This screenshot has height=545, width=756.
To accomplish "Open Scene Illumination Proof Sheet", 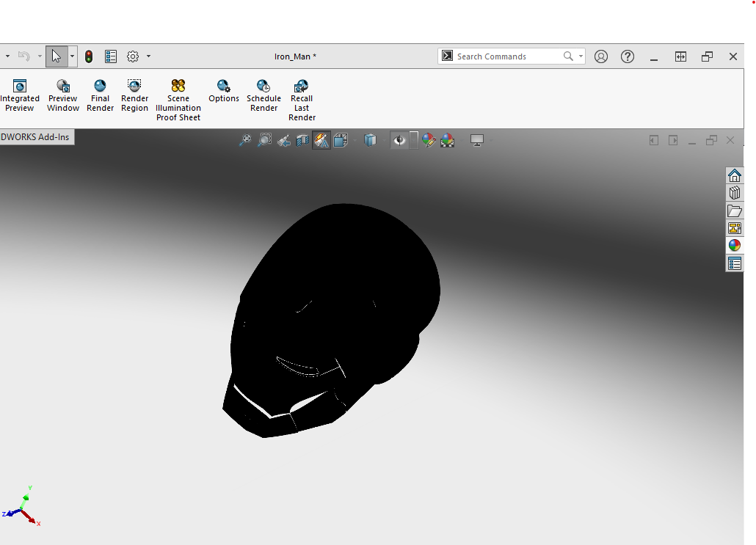I will pyautogui.click(x=178, y=100).
